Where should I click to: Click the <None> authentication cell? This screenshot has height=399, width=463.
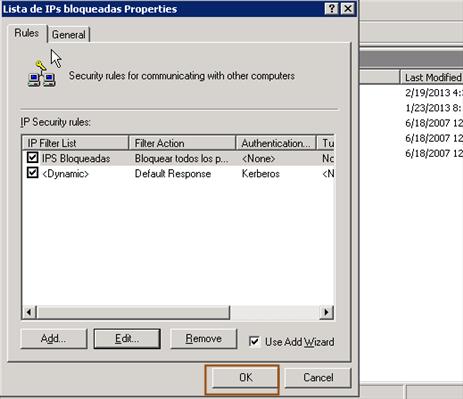pos(259,159)
